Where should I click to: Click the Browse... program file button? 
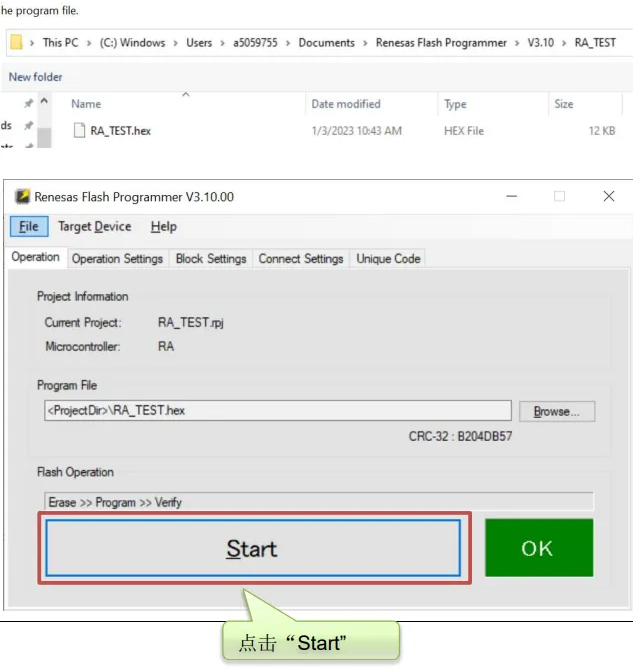click(557, 411)
